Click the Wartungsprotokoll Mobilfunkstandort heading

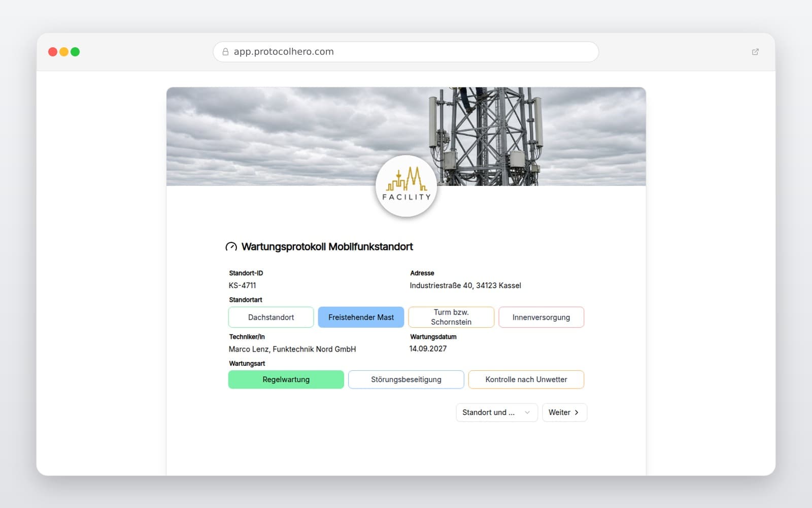point(327,247)
